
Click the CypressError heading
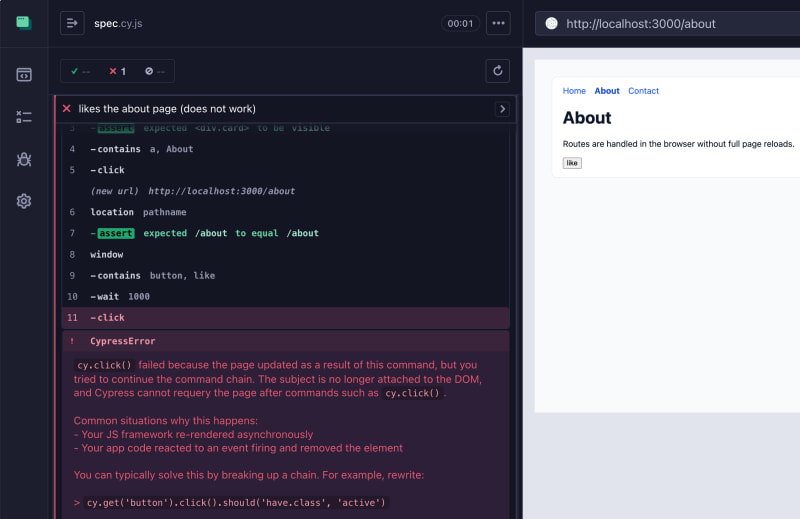pyautogui.click(x=122, y=341)
